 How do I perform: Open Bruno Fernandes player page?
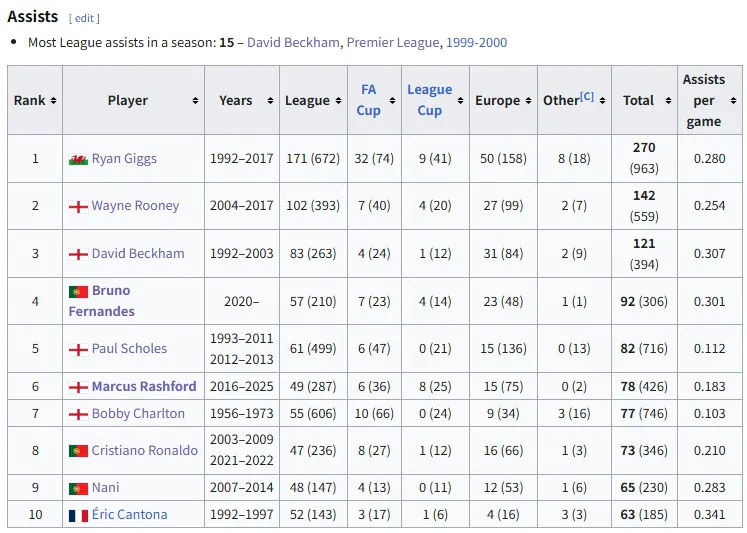101,301
